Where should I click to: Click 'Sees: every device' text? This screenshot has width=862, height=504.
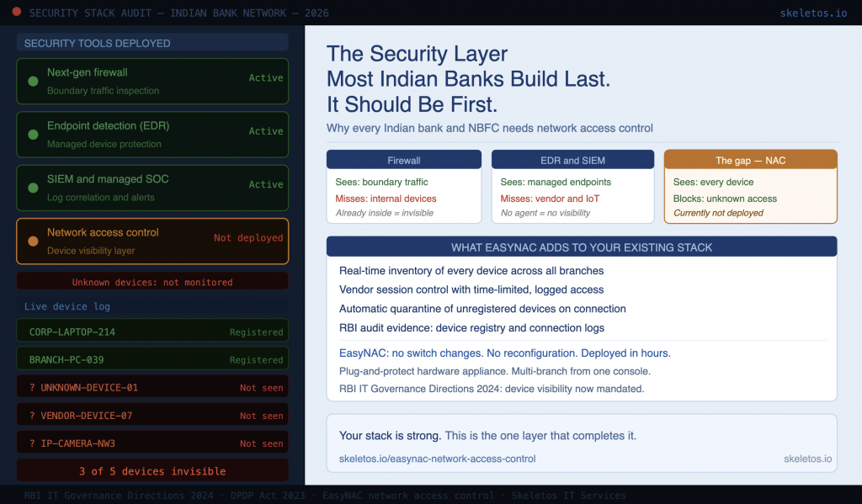pos(714,182)
